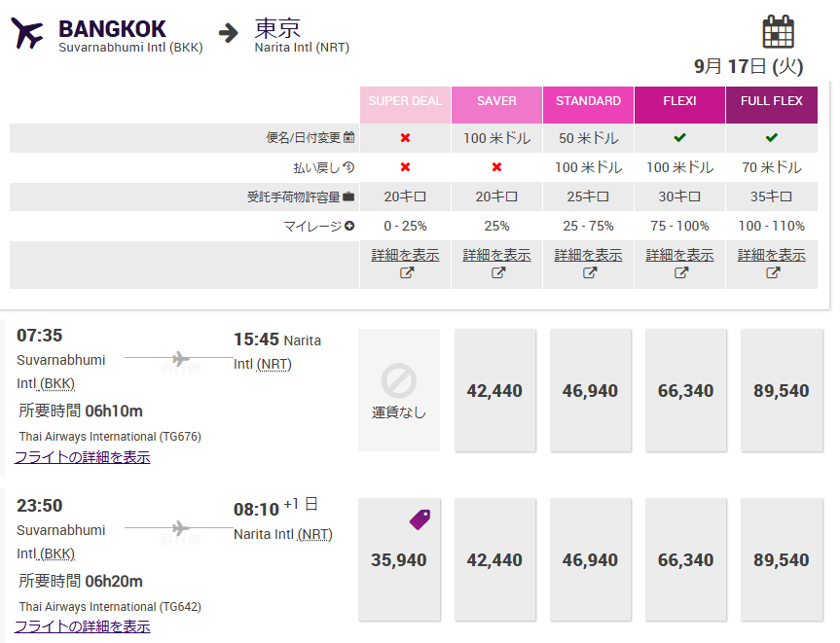The height and width of the screenshot is (643, 840).
Task: Pick 89,540 FULL FLEX fare for 23:50 flight
Action: coord(781,561)
